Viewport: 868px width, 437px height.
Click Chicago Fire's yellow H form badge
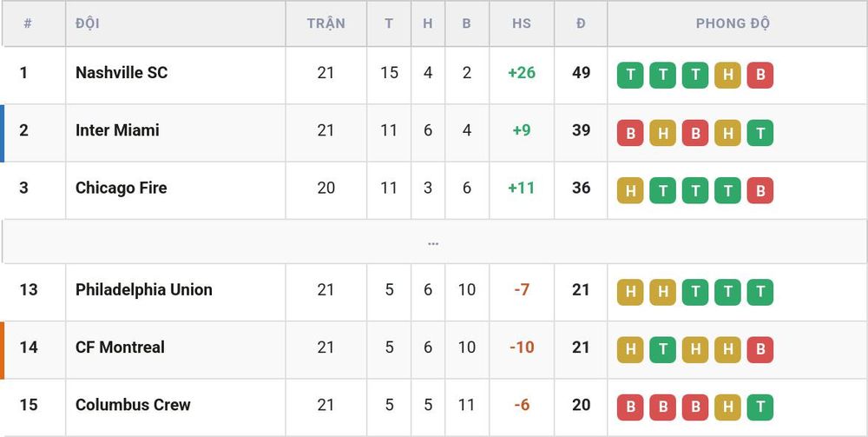coord(630,190)
